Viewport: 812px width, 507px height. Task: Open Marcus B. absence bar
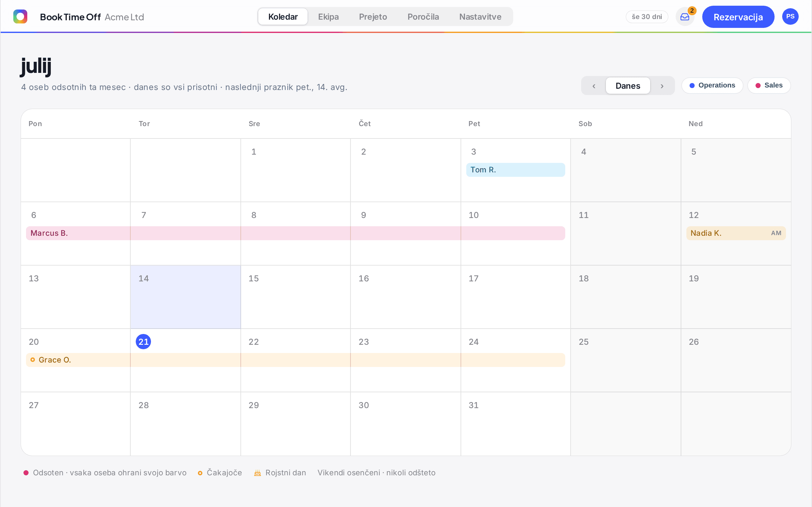[296, 233]
